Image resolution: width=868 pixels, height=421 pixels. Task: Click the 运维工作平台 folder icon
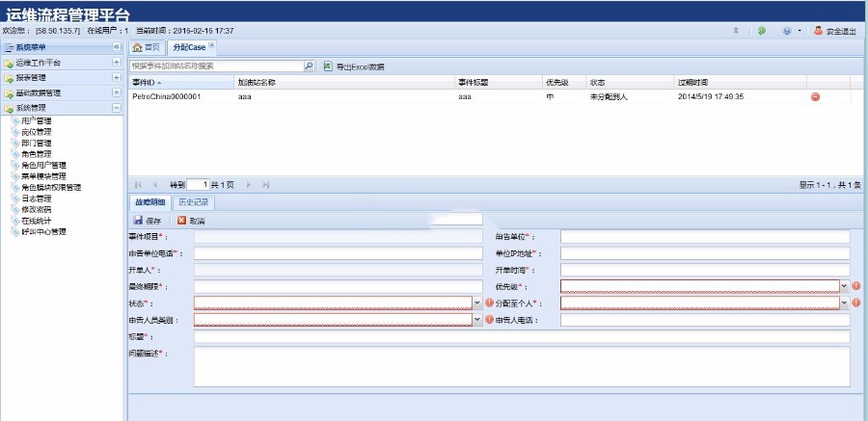click(x=9, y=63)
